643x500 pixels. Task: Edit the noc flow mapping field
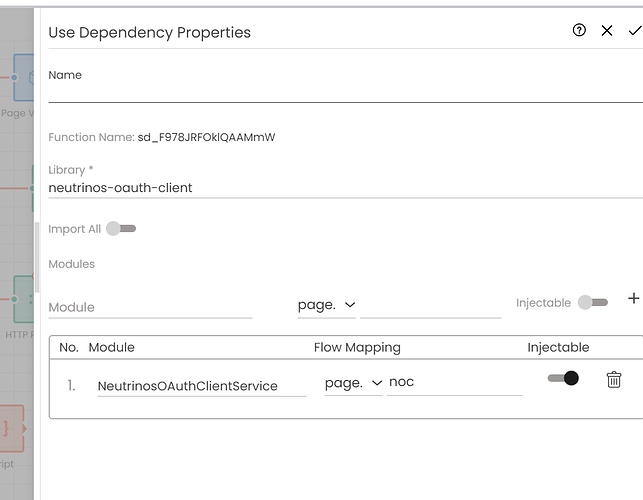[454, 383]
